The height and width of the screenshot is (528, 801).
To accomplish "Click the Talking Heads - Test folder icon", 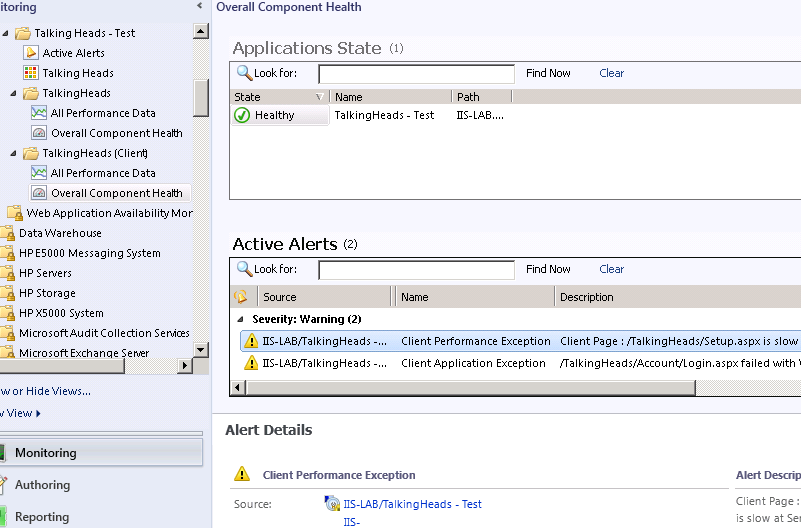I will click(x=22, y=33).
